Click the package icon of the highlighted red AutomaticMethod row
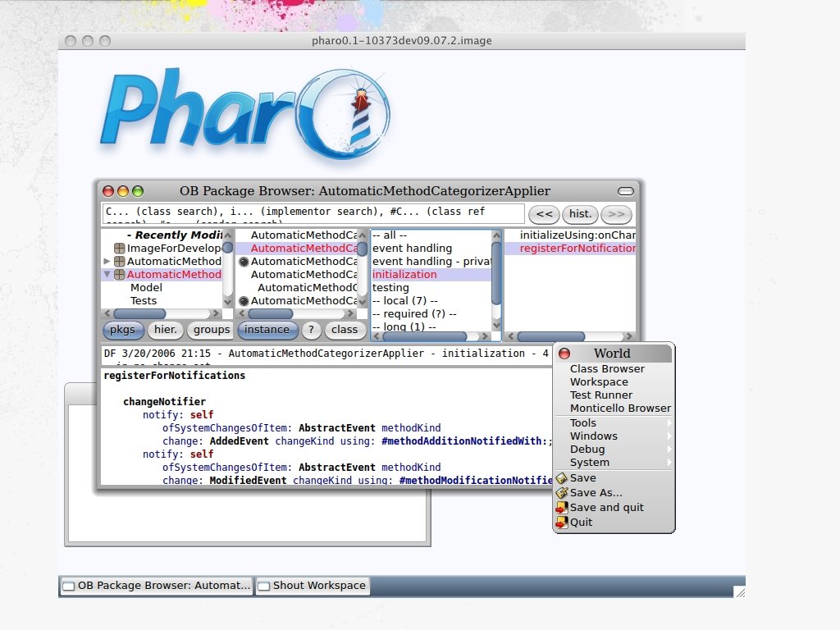 (x=120, y=274)
